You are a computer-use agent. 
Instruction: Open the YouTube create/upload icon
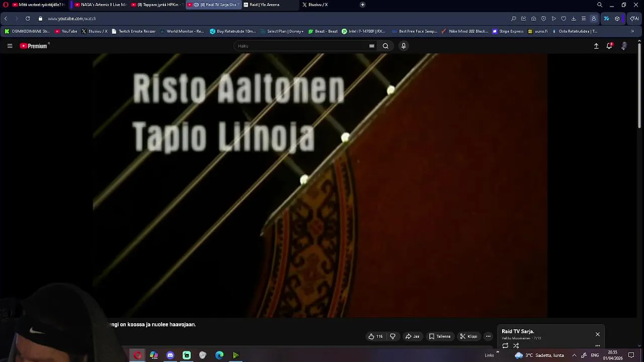pyautogui.click(x=596, y=46)
